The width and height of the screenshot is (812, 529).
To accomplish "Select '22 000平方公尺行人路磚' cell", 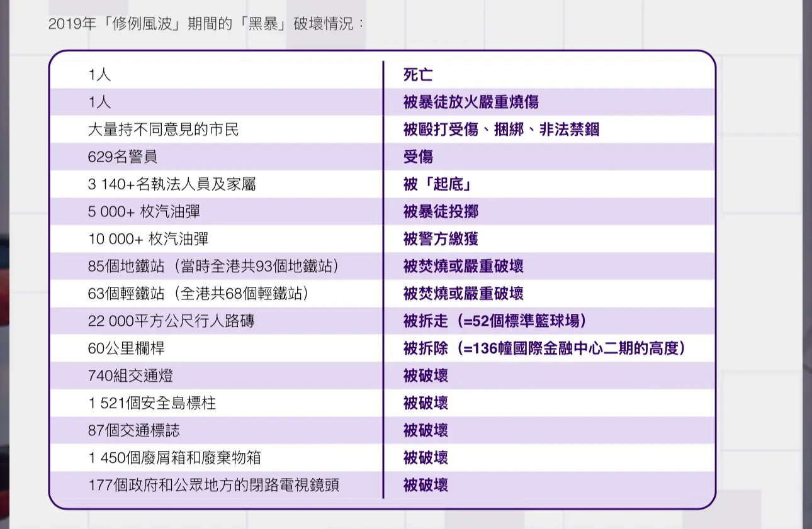I will click(x=171, y=321).
